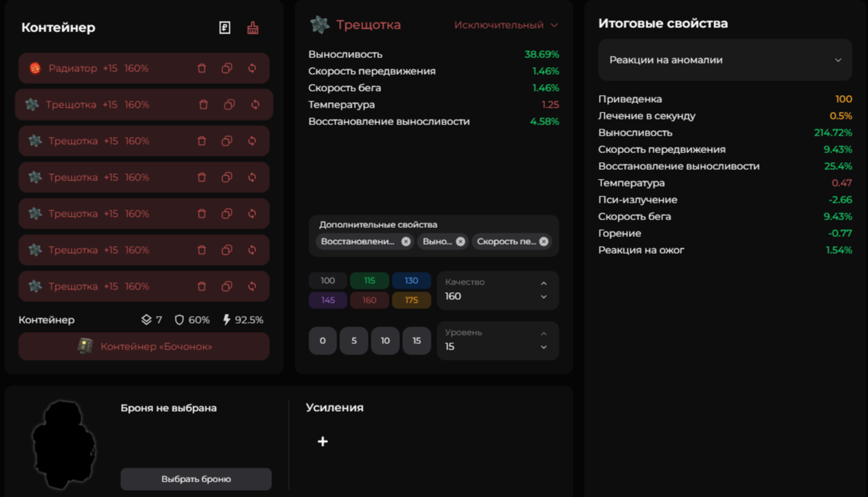The width and height of the screenshot is (868, 497).
Task: Expand the Реакции на аномалии dropdown
Action: pyautogui.click(x=725, y=60)
